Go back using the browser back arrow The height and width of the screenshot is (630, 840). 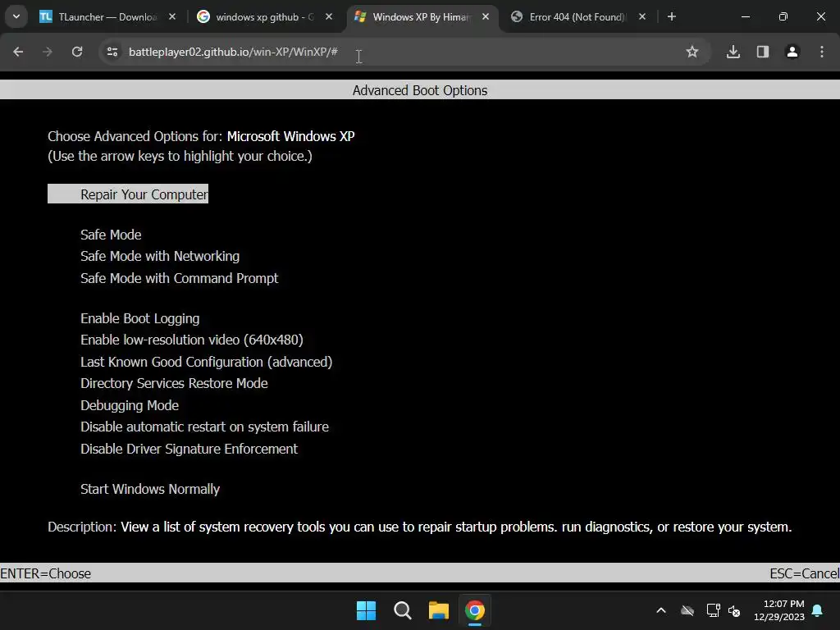(18, 52)
